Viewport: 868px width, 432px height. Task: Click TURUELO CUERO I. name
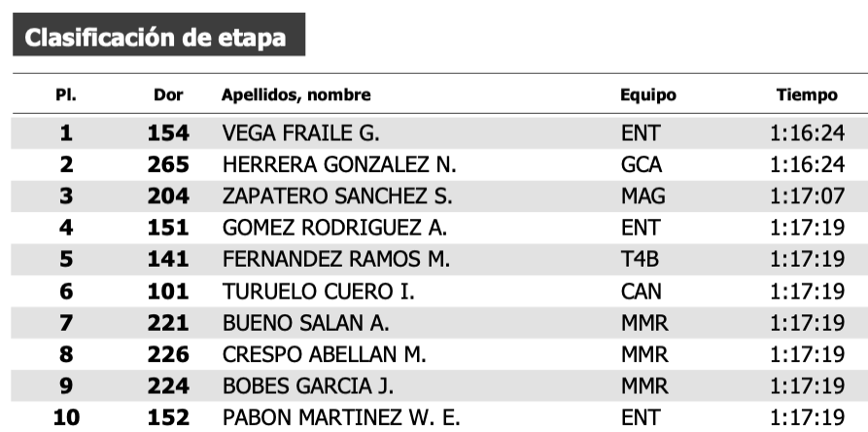click(x=319, y=291)
